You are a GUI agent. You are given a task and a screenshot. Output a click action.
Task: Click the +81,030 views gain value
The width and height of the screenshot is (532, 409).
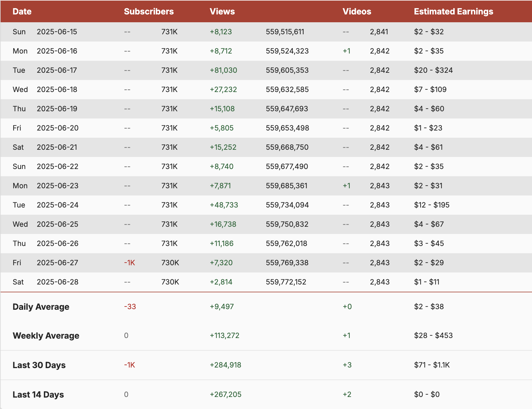click(223, 70)
